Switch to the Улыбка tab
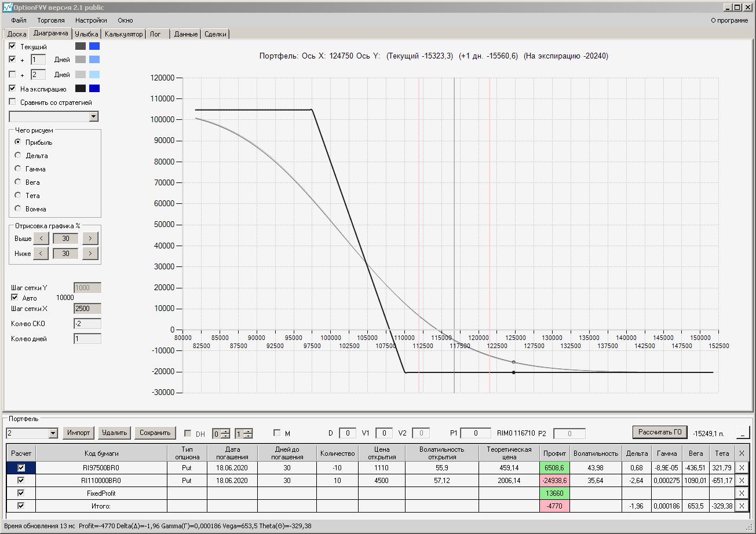Screen dimensions: 756x534 [x=87, y=34]
